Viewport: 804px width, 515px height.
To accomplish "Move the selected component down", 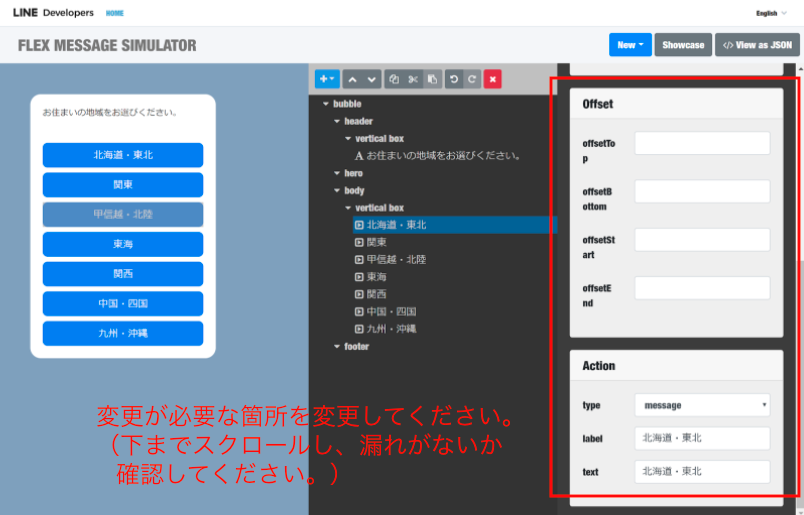I will 372,79.
